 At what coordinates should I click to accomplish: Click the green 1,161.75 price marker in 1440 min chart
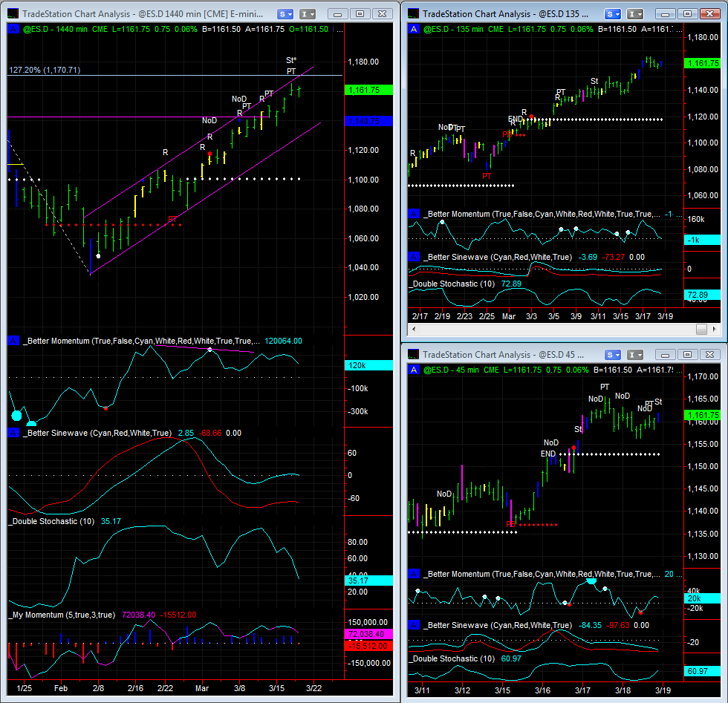coord(369,90)
